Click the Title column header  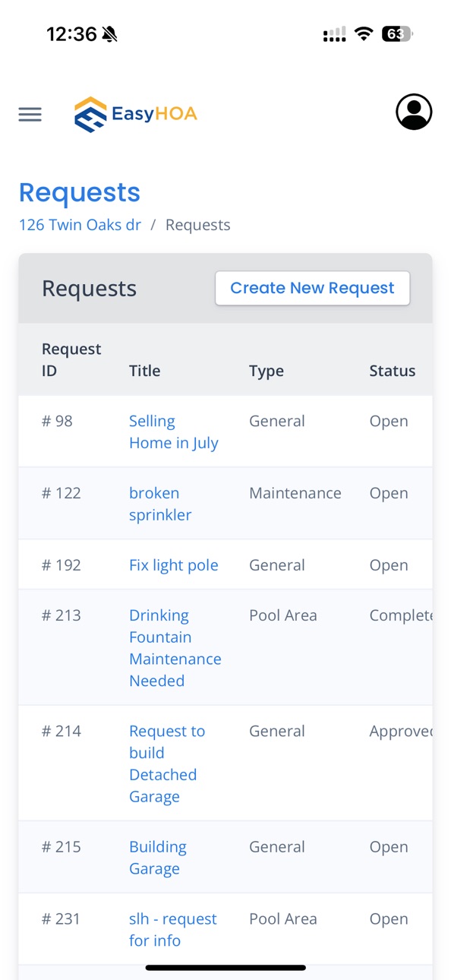coord(144,371)
